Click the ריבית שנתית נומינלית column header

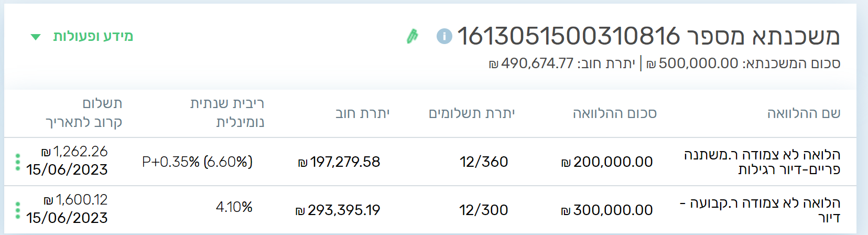[x=227, y=113]
